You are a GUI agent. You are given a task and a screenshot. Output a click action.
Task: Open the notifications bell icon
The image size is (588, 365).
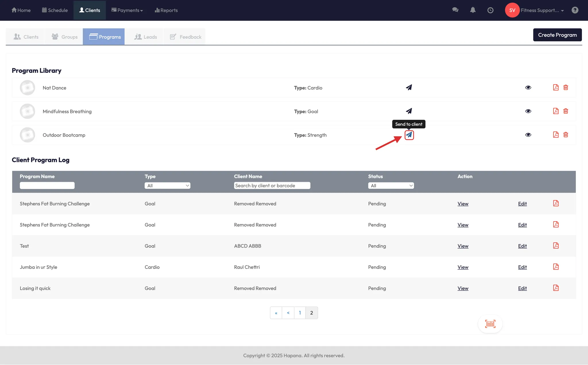(473, 10)
